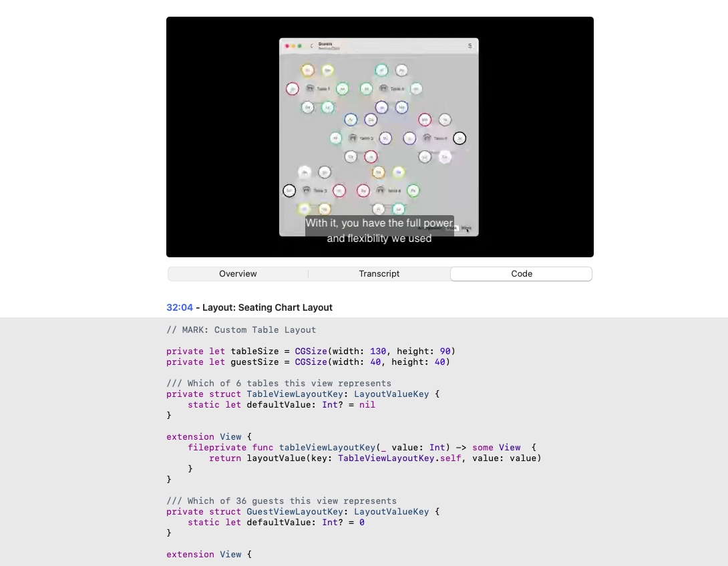Click the "nil" default value
The image size is (728, 566).
(x=367, y=405)
